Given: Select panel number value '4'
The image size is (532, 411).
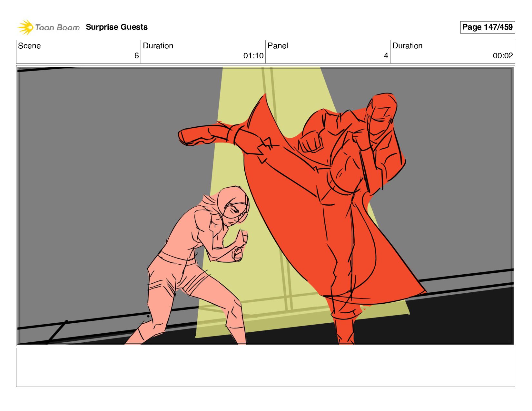Looking at the screenshot, I should pos(386,56).
